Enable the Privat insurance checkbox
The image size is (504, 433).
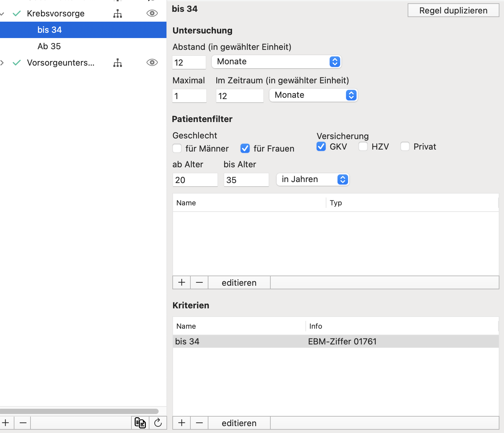(x=405, y=146)
